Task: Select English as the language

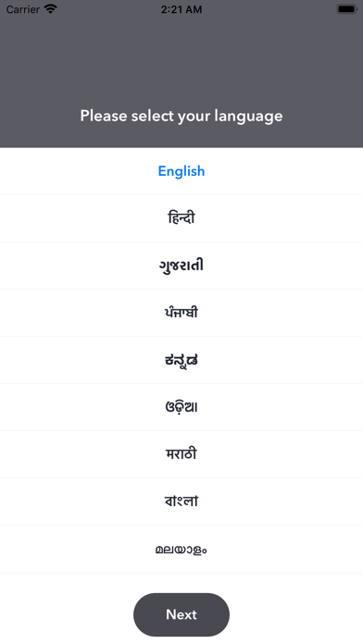Action: coord(181,171)
